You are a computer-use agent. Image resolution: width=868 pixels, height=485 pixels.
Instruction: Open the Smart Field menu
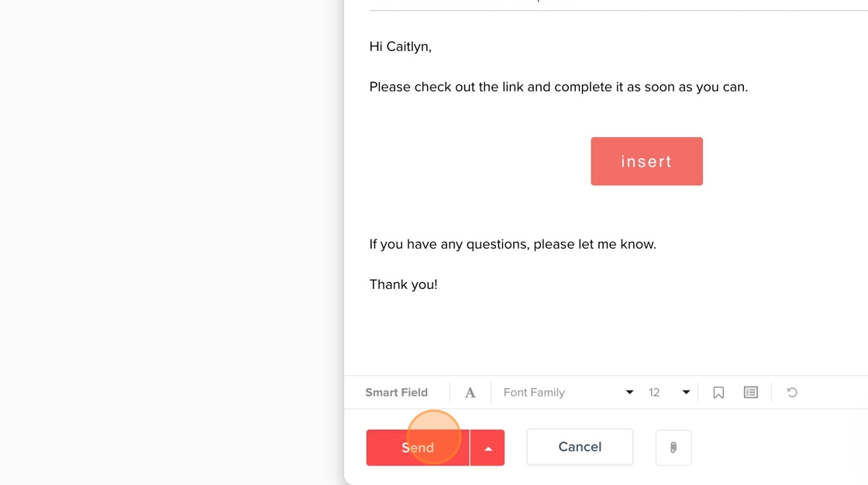coord(396,393)
